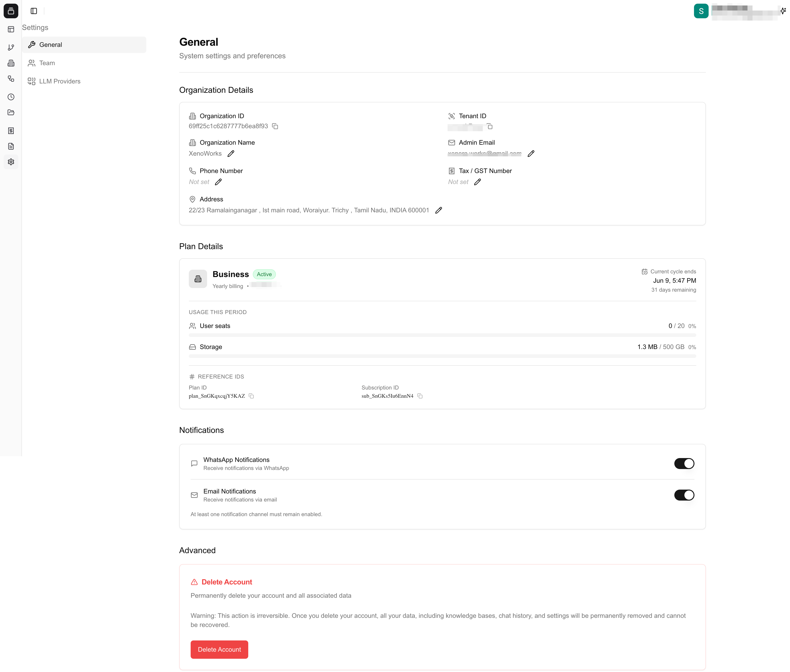Open the billing receipt icon in the sidebar
Image resolution: width=790 pixels, height=672 pixels.
point(11,131)
